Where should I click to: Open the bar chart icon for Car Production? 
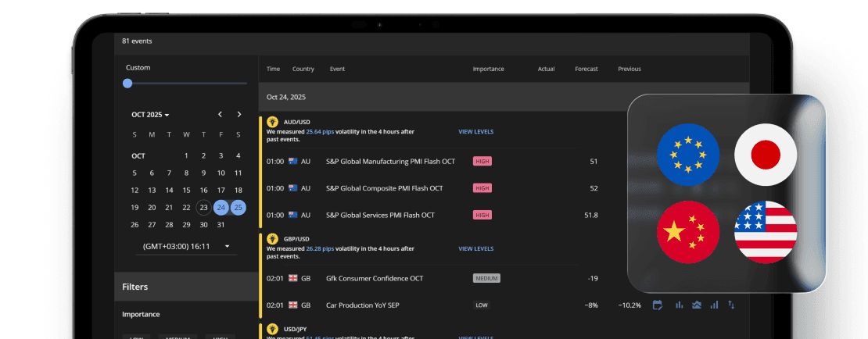[x=679, y=305]
